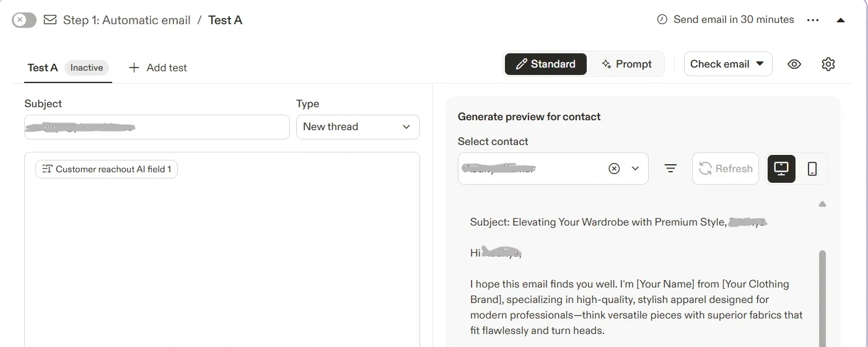
Task: Switch to Prompt editor mode
Action: [626, 64]
